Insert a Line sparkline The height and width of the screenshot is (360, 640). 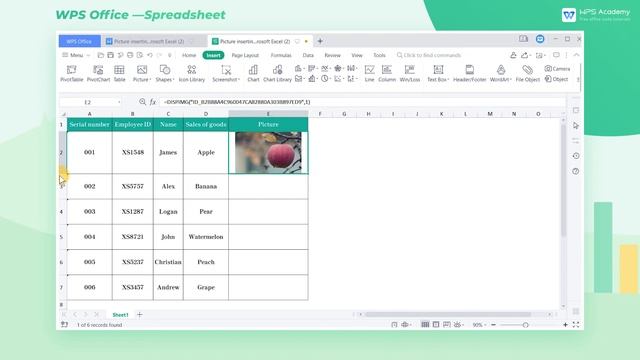(369, 73)
